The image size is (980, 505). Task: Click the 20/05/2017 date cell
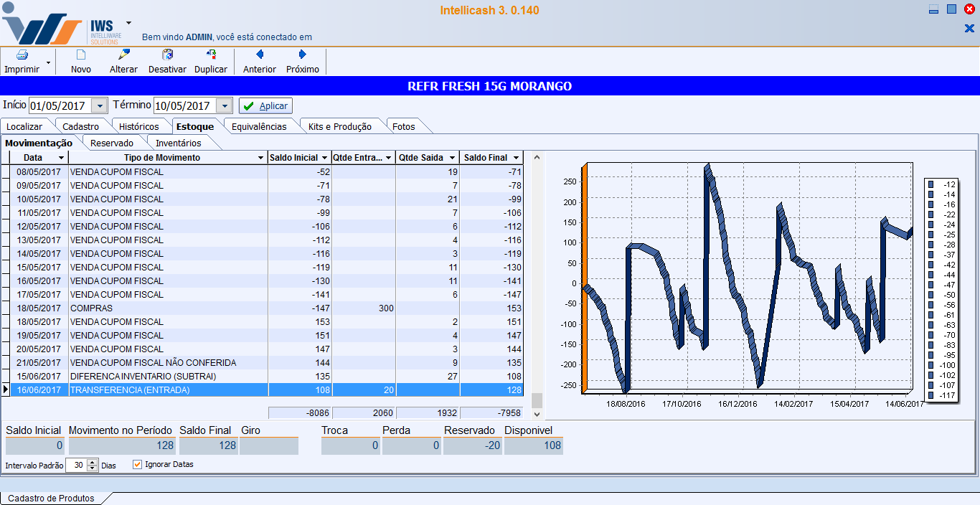point(39,349)
